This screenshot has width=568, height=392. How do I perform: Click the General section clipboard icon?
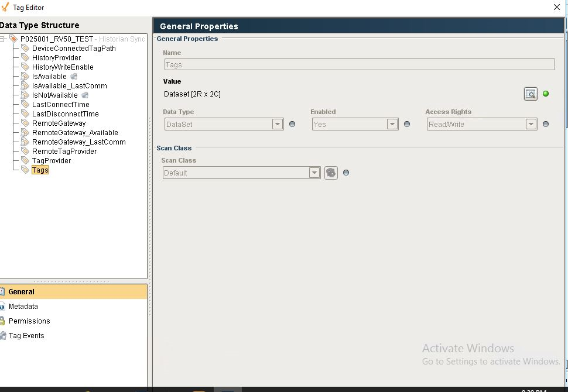pos(2,292)
